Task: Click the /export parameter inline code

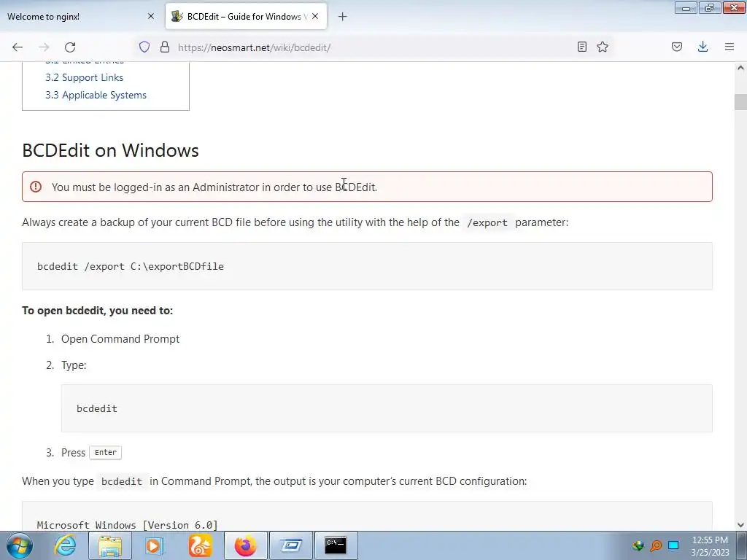Action: pyautogui.click(x=487, y=222)
